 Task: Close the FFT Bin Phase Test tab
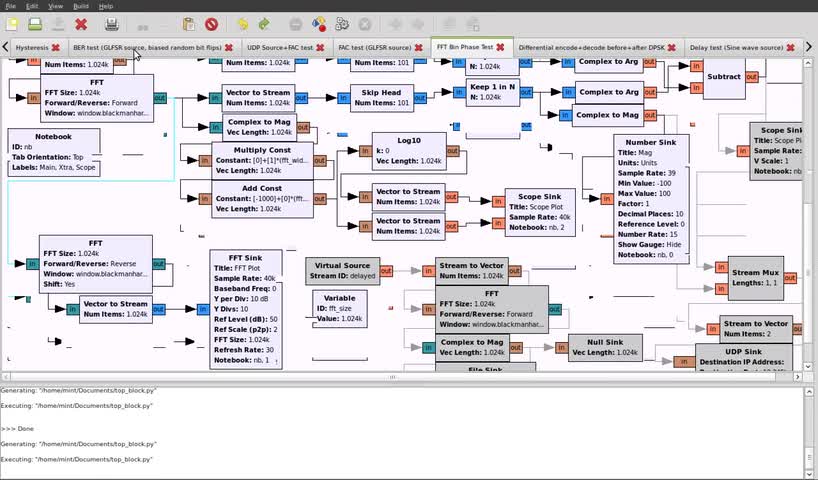(x=500, y=47)
